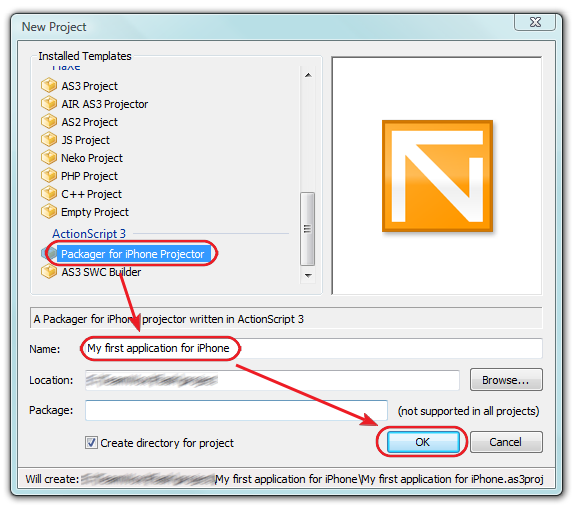Click the AIR AS3 Projector box icon
Image resolution: width=576 pixels, height=509 pixels.
pyautogui.click(x=48, y=104)
